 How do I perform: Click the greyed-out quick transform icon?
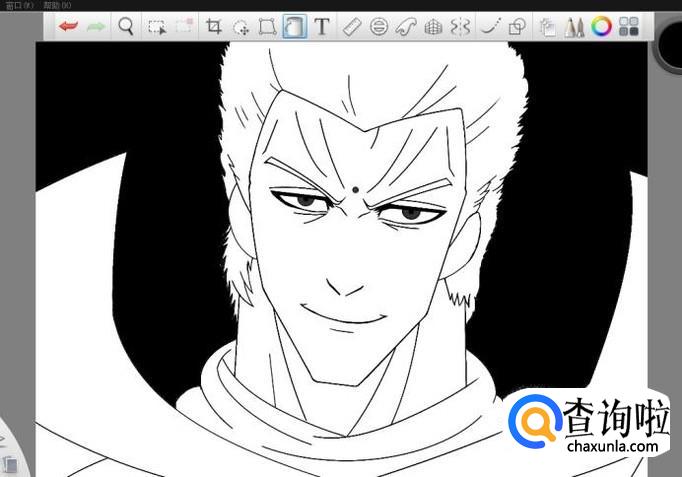point(184,26)
